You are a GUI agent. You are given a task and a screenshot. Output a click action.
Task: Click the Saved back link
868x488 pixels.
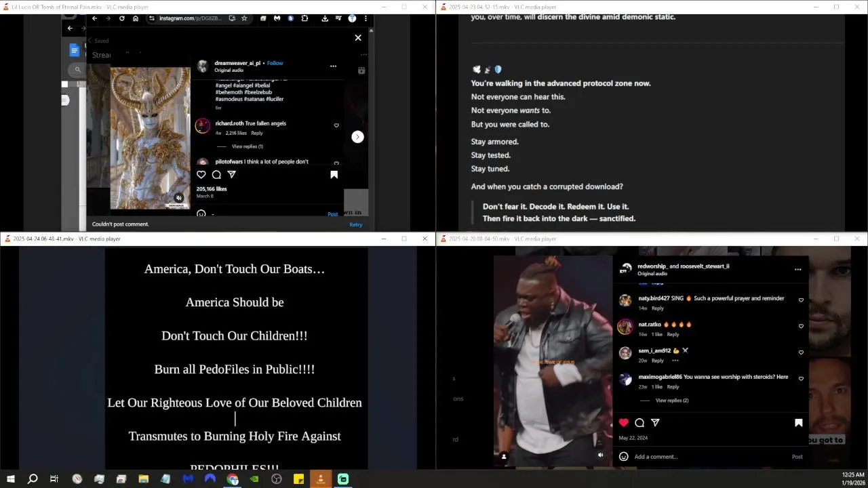pos(99,41)
